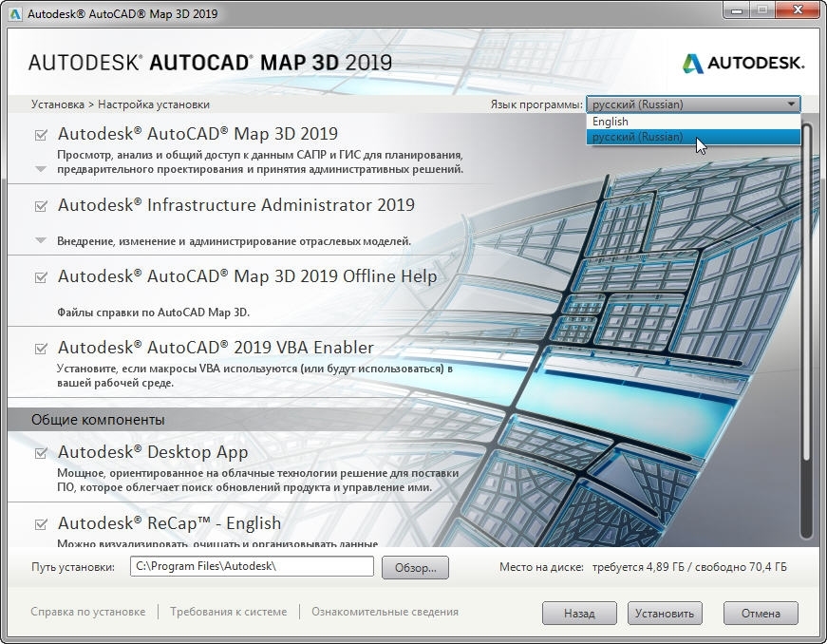Open Ознакомительные сведения link

385,612
